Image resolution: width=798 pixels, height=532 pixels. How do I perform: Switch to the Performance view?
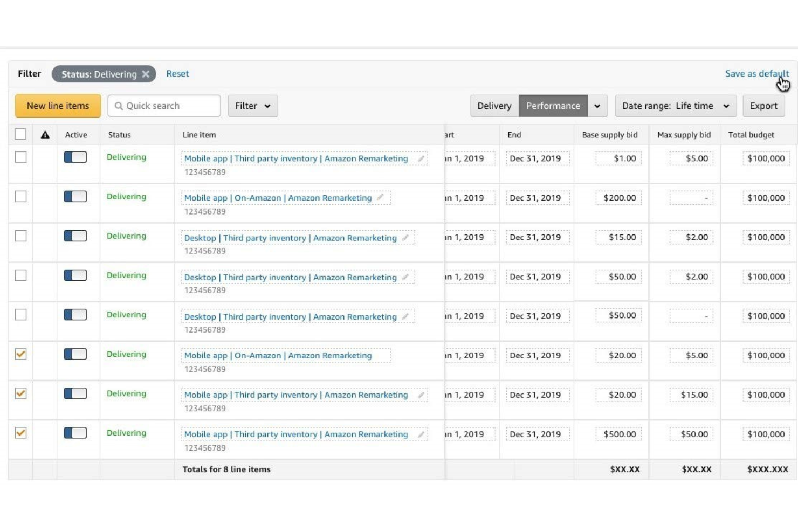click(x=553, y=106)
